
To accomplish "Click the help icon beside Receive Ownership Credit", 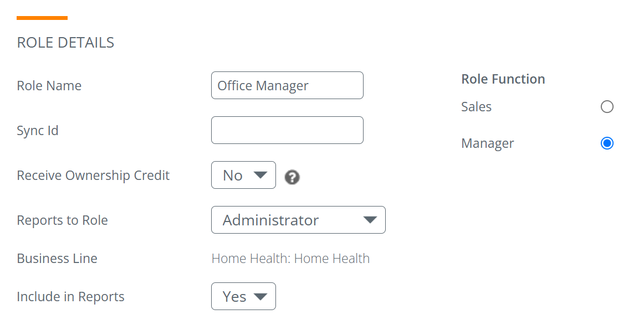I will tap(292, 177).
